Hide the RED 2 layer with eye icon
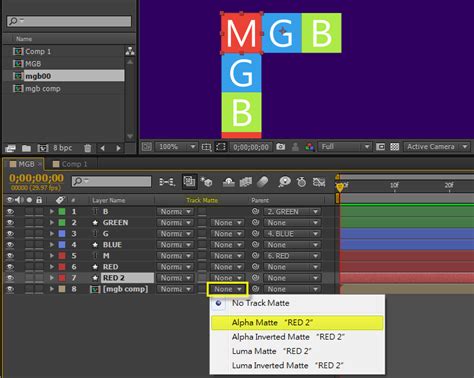The height and width of the screenshot is (378, 474). pos(10,278)
